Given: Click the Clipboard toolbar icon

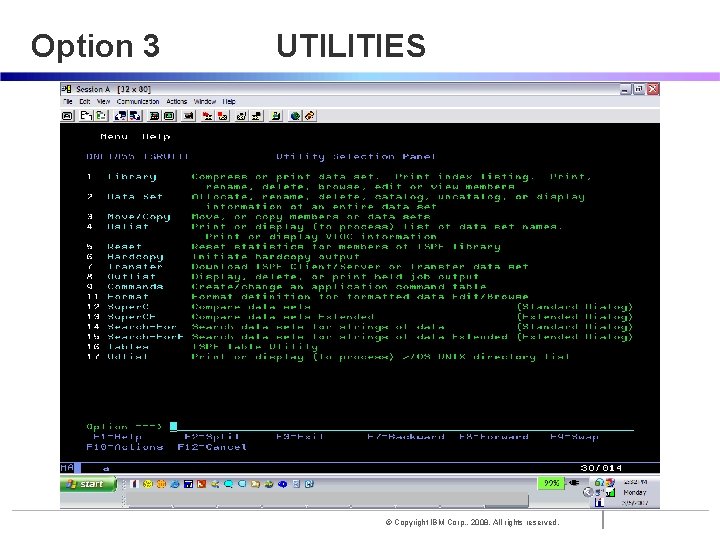Looking at the screenshot, I should (x=276, y=116).
